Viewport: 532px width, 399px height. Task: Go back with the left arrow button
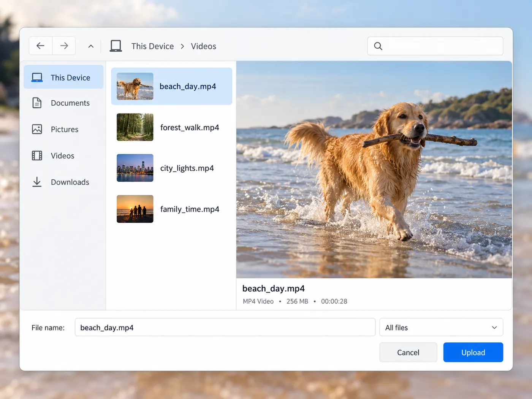(x=41, y=46)
